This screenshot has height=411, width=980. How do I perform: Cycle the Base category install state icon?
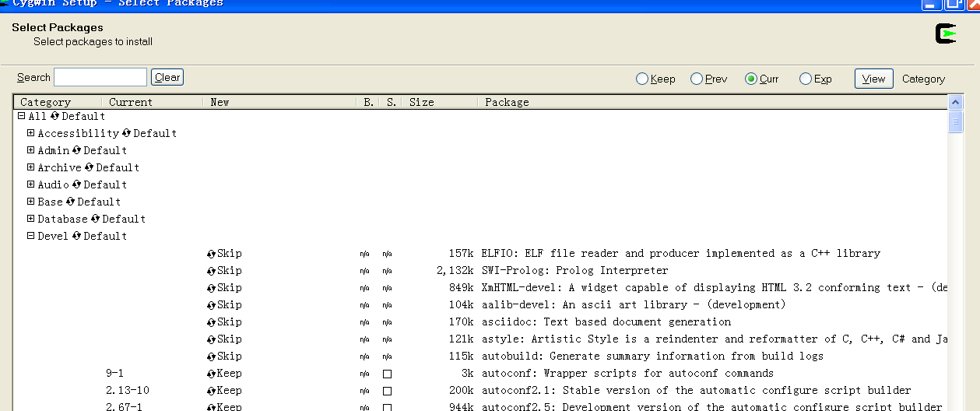71,202
